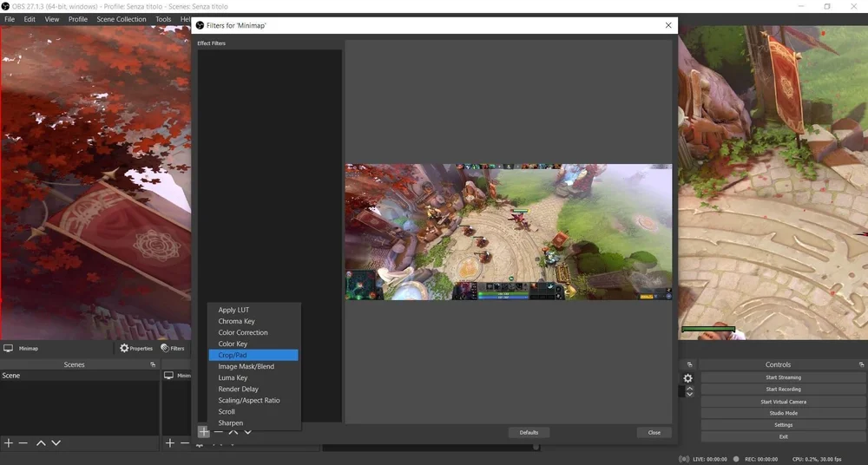
Task: Click the 'Scenes' panel title
Action: click(74, 365)
